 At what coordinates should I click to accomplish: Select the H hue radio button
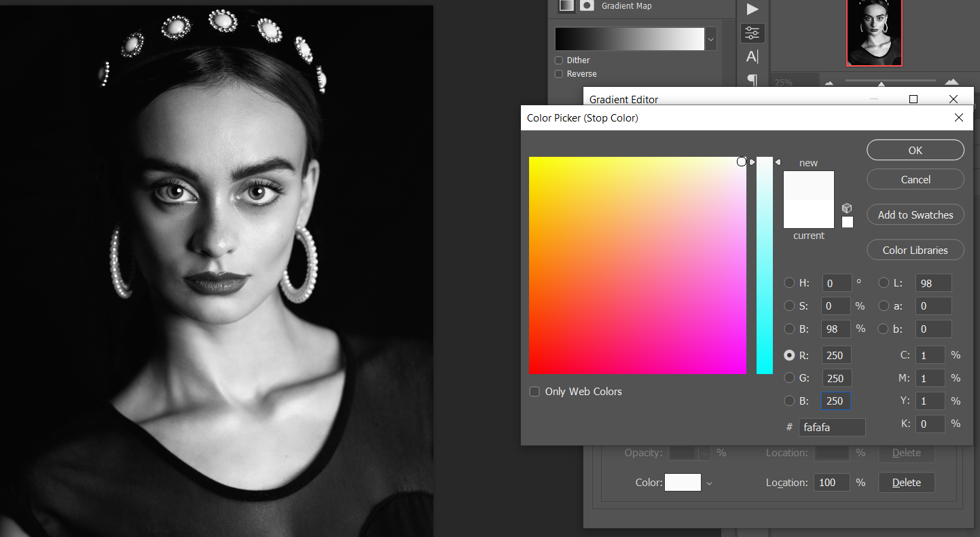789,283
